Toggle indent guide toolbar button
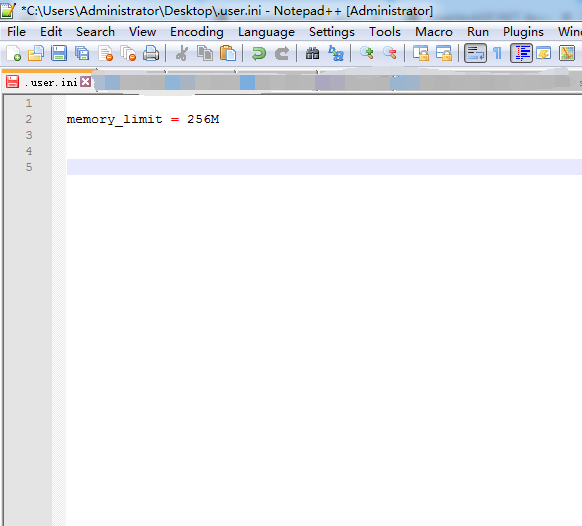The height and width of the screenshot is (526, 582). point(521,53)
